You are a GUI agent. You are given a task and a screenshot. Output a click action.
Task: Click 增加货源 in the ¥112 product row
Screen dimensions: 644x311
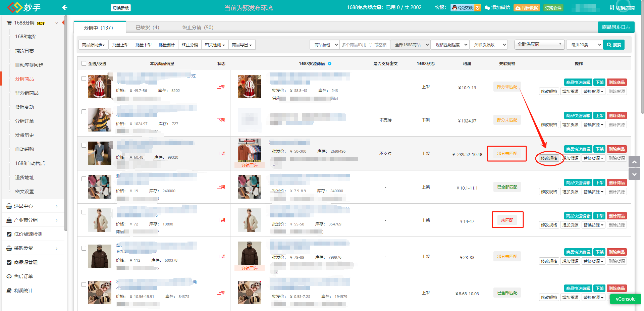(570, 261)
